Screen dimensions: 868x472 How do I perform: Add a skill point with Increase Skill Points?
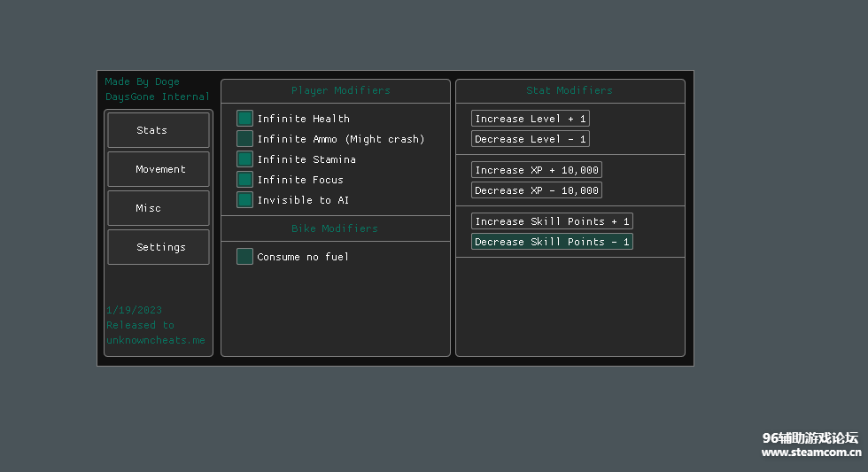coord(552,221)
